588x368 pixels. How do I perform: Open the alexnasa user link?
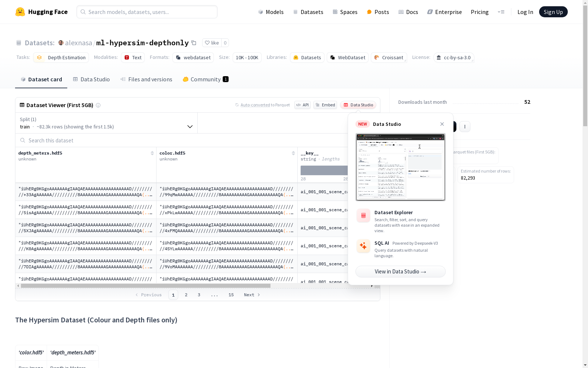[x=79, y=43]
